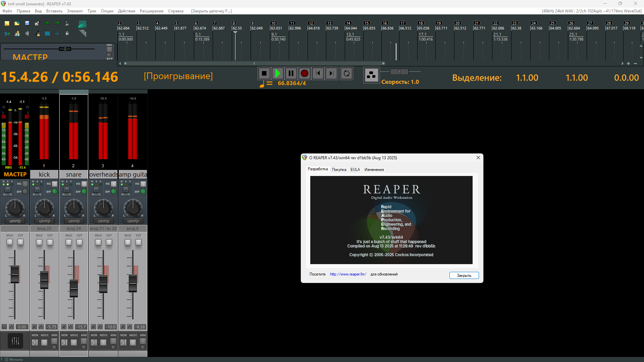Click the Save Project floppy icon

point(27,23)
